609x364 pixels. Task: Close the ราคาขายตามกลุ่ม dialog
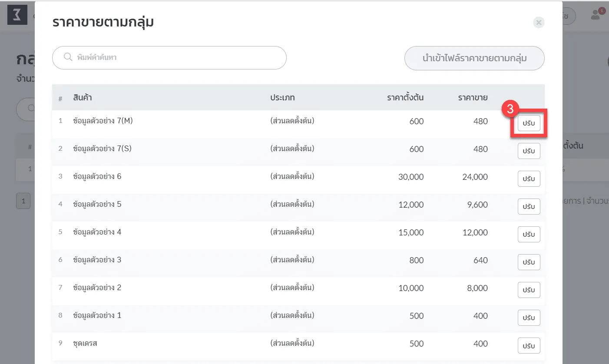tap(539, 23)
